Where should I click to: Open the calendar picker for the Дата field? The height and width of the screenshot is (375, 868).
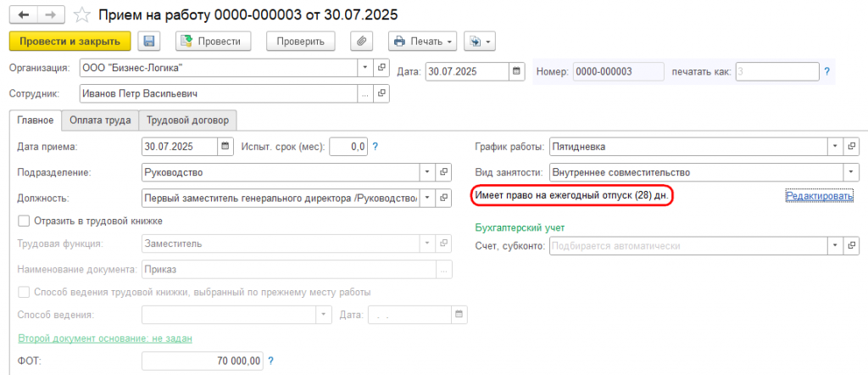tap(516, 71)
